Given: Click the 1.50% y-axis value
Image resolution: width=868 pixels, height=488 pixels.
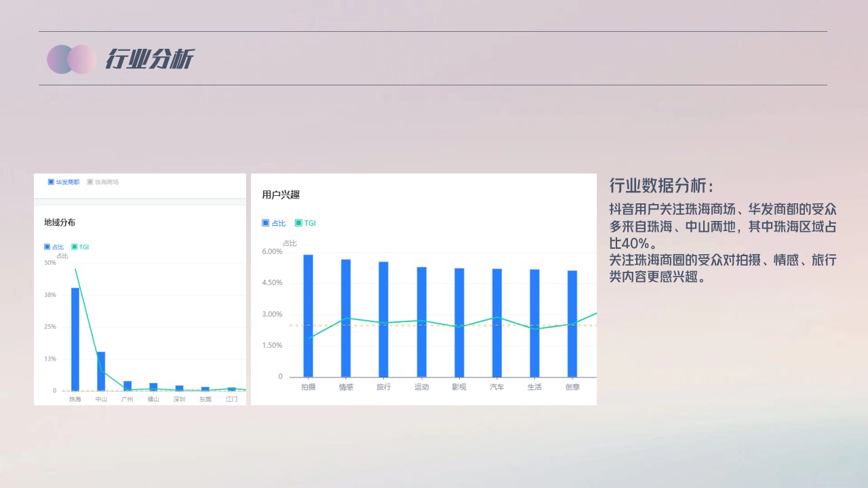Looking at the screenshot, I should pos(272,346).
